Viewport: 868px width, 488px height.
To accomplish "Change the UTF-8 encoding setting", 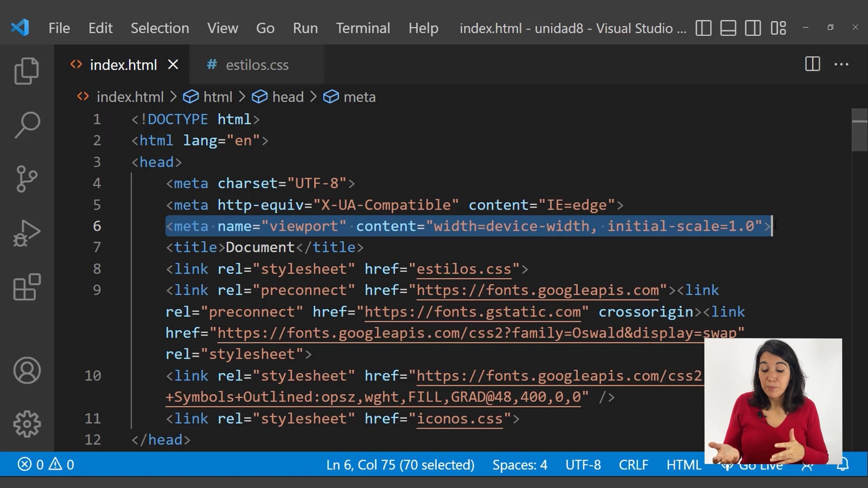I will pyautogui.click(x=582, y=465).
